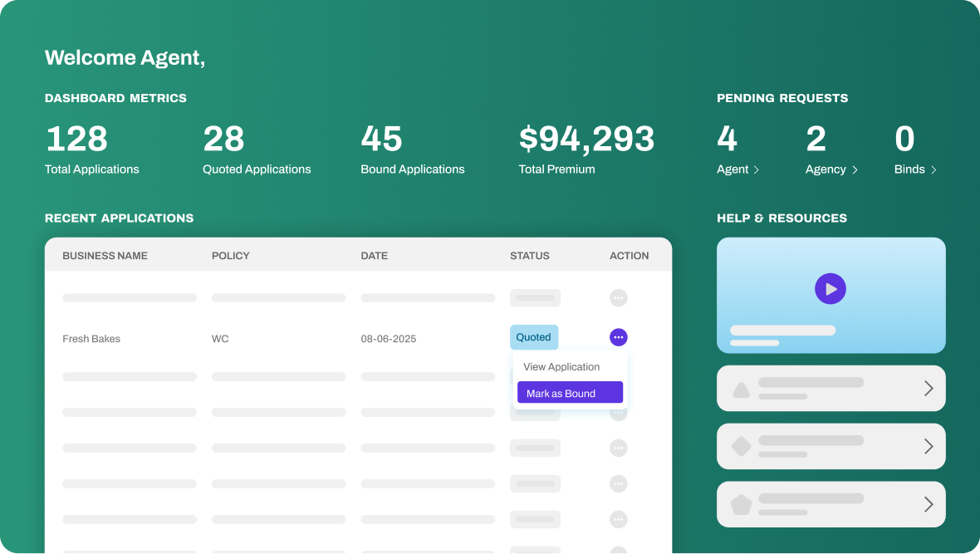
Task: Open Agent pending requests
Action: point(738,169)
